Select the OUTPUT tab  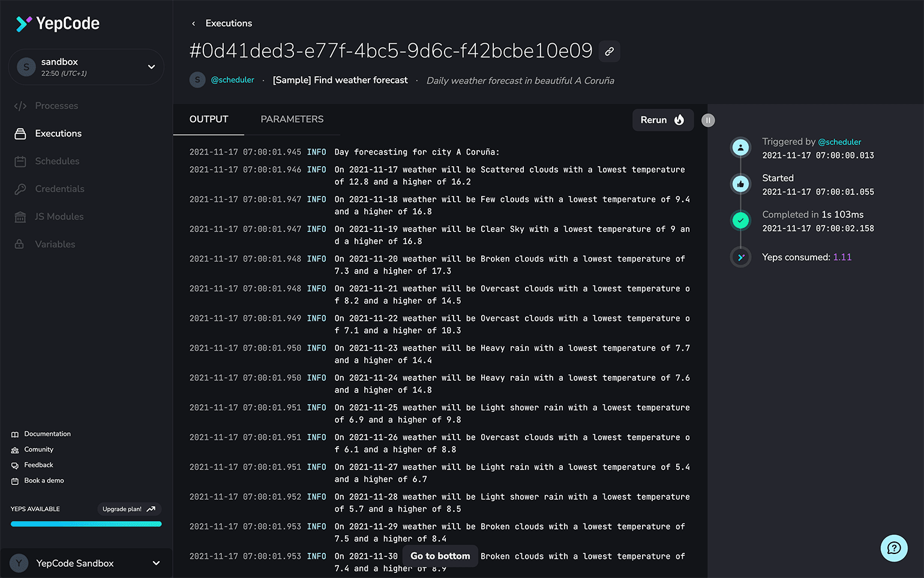tap(209, 119)
